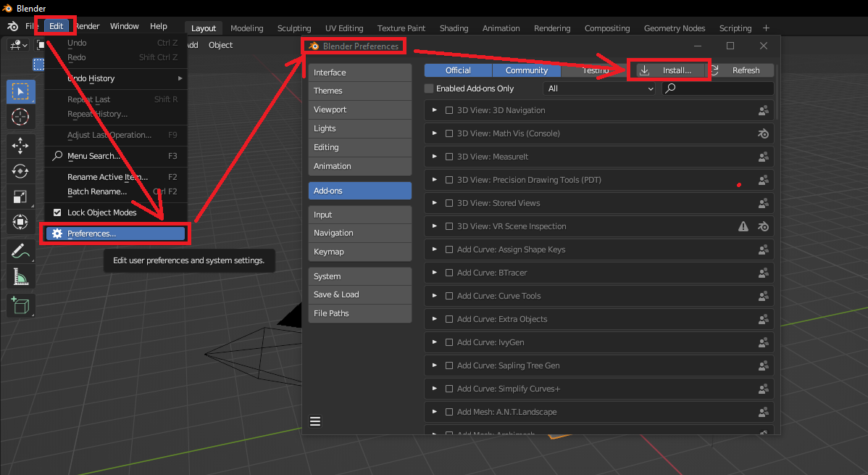Select Menu Search... in the Edit menu
Screen dimensions: 868x475
coord(116,156)
